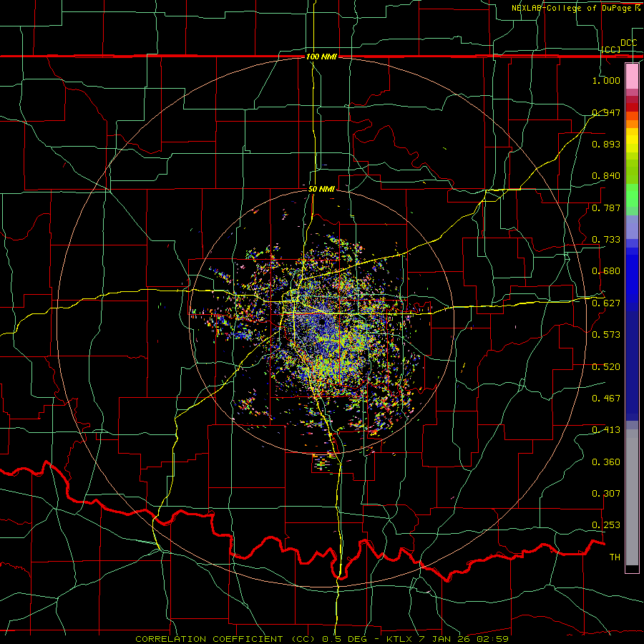Screen dimensions: 644x644
Task: Select the 0.253 legend value
Action: (x=606, y=525)
